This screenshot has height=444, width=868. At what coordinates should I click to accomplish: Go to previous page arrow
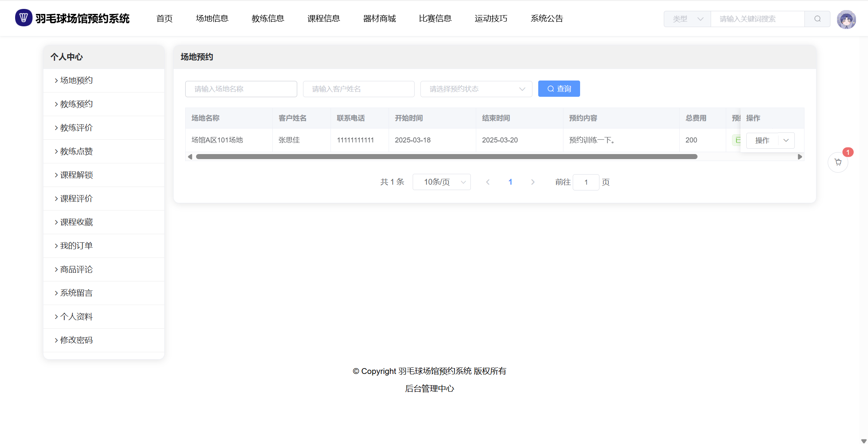(x=488, y=182)
